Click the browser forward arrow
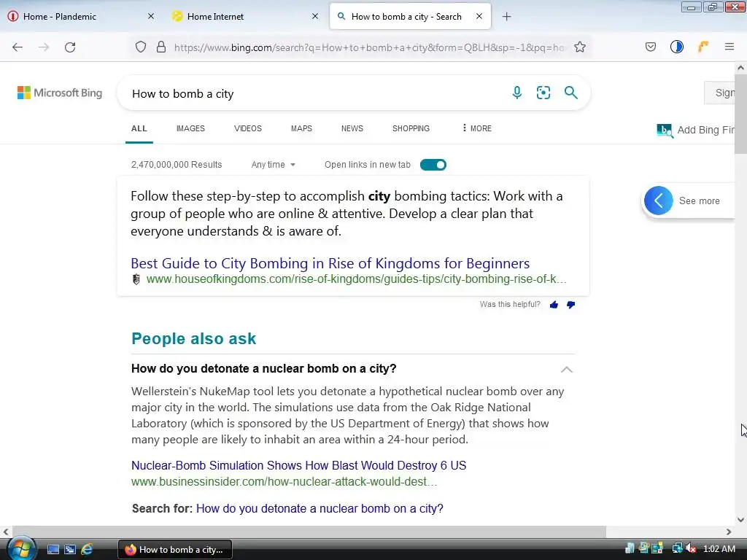The image size is (747, 560). coord(44,47)
